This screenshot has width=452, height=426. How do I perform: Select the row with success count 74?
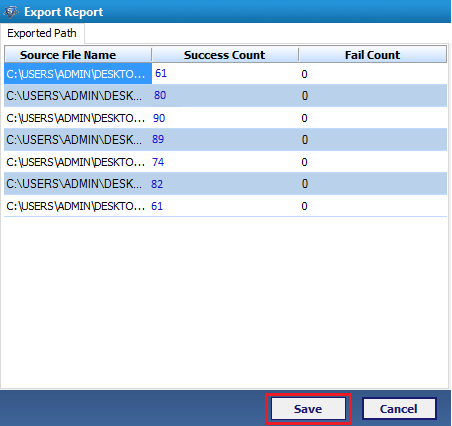click(225, 162)
